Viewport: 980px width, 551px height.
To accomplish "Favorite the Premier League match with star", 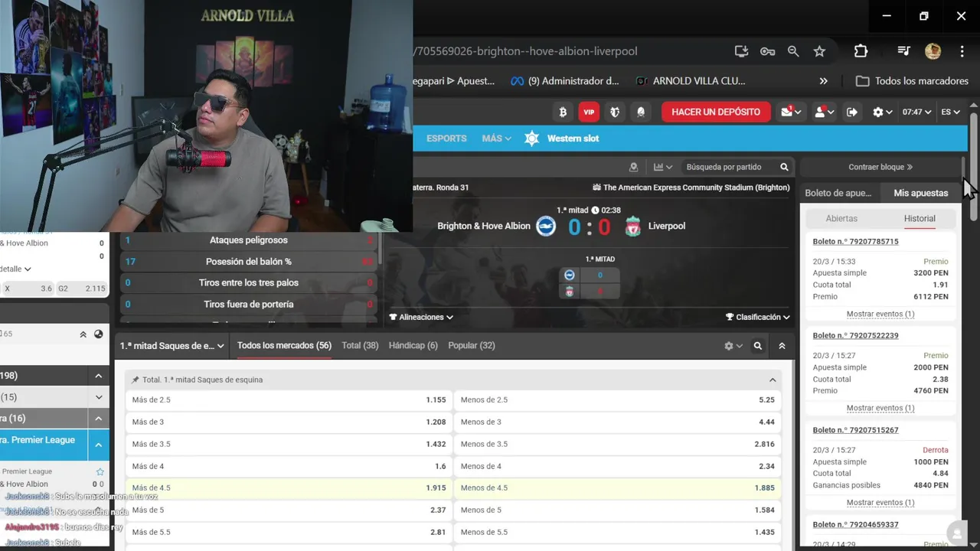I will pyautogui.click(x=100, y=471).
